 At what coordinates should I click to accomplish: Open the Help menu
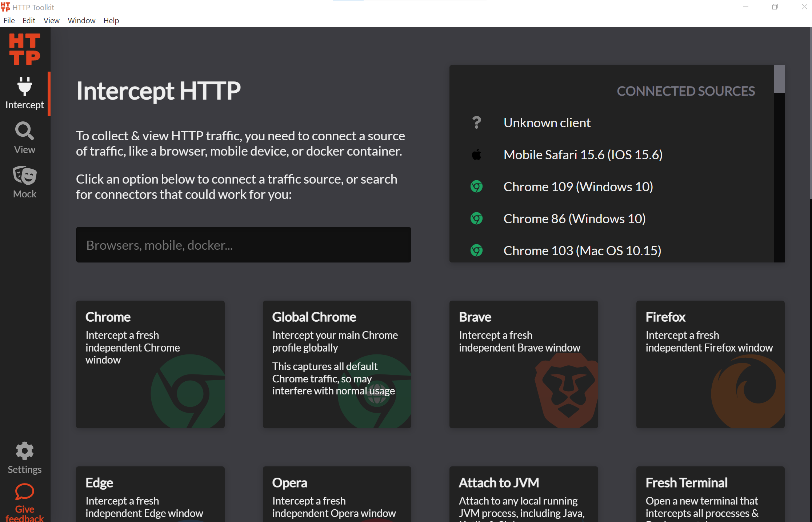point(111,21)
